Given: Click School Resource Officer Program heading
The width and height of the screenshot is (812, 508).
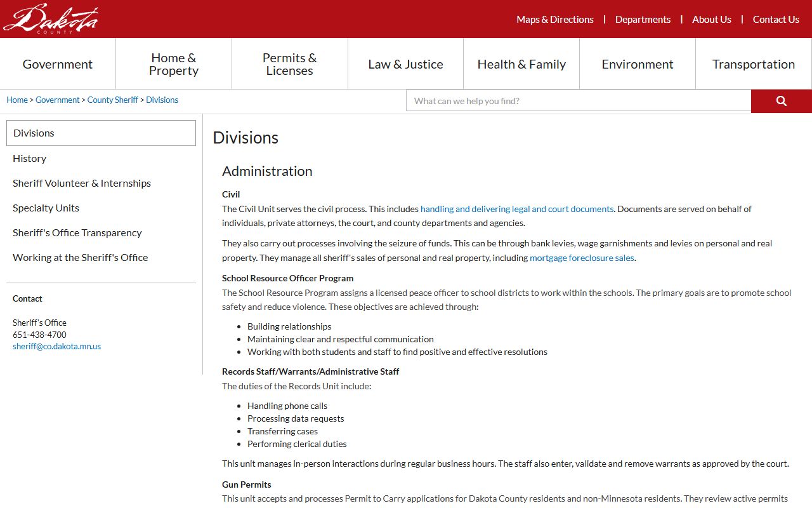Looking at the screenshot, I should 287,278.
